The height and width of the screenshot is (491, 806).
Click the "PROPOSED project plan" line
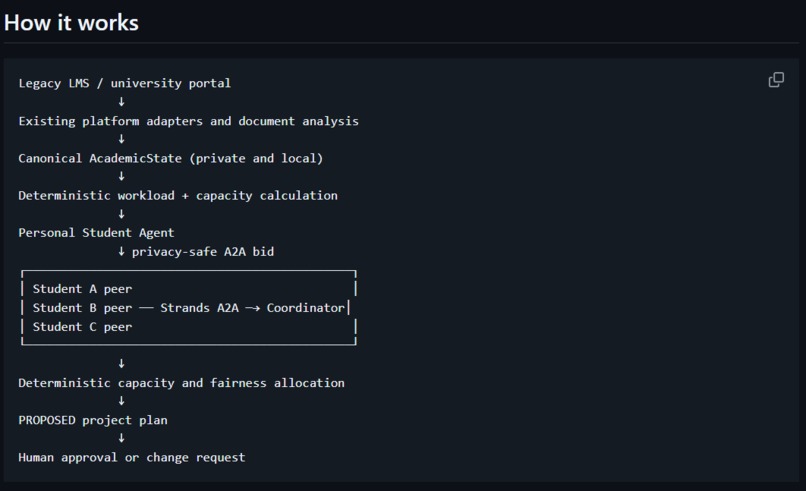93,420
